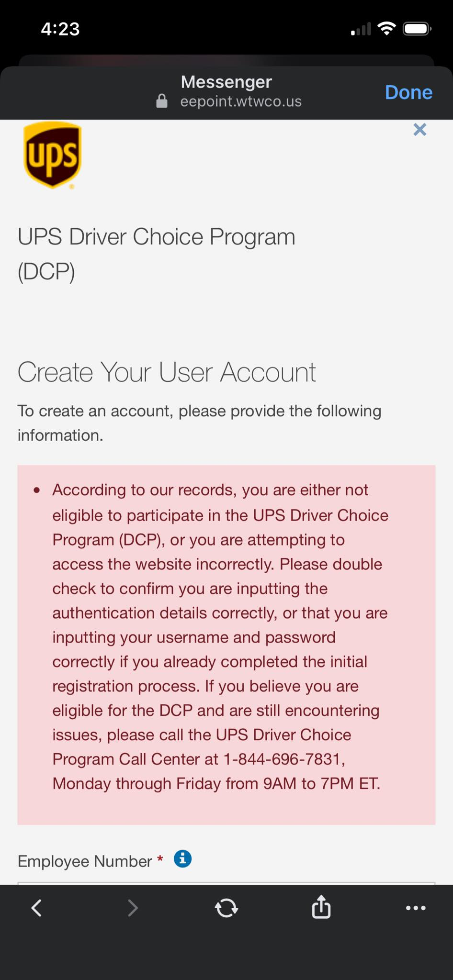
Task: Tap the Wi-Fi status icon
Action: point(386,29)
